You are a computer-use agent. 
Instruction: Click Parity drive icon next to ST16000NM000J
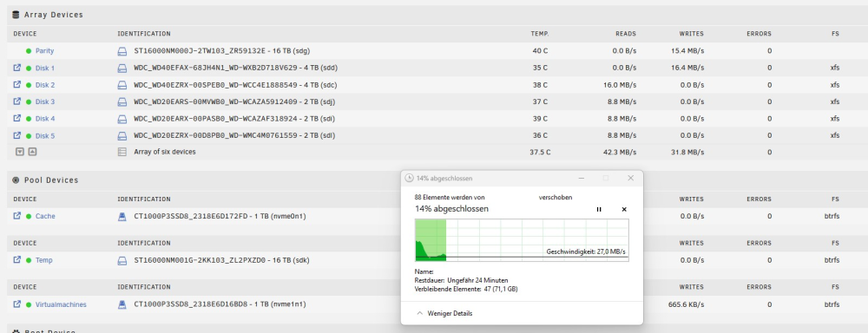pyautogui.click(x=122, y=51)
